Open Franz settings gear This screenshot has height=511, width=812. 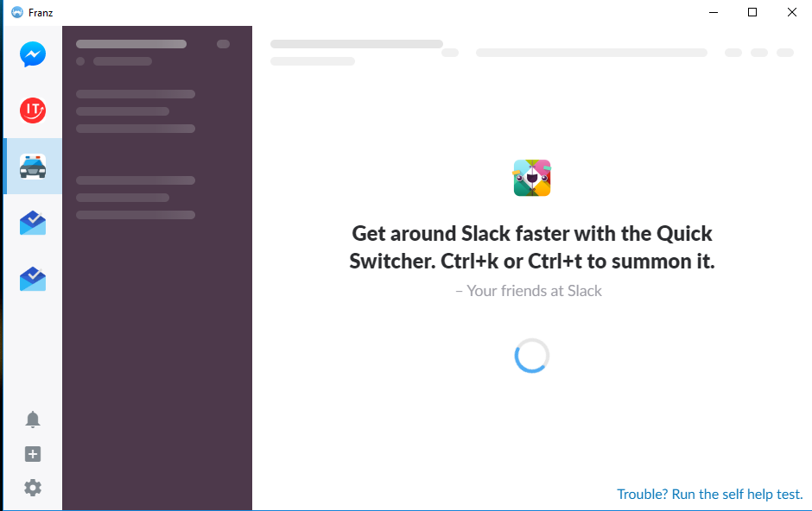pyautogui.click(x=33, y=488)
